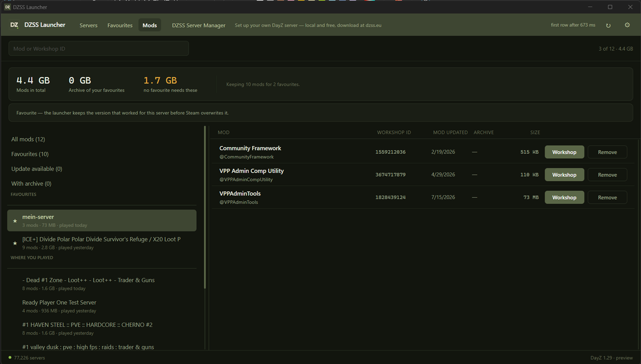Refresh using the reload icon in header
The width and height of the screenshot is (641, 364).
[x=608, y=26]
